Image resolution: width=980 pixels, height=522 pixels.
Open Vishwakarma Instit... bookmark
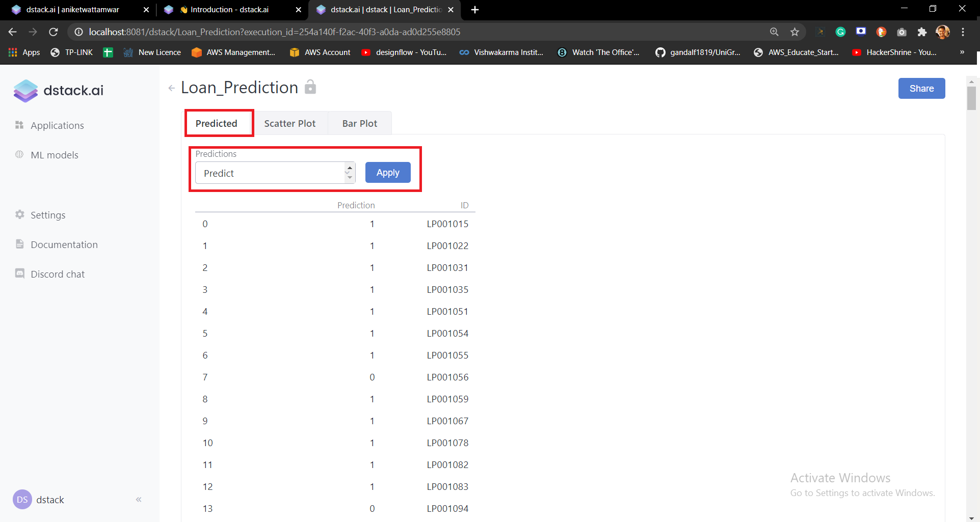[x=501, y=52]
